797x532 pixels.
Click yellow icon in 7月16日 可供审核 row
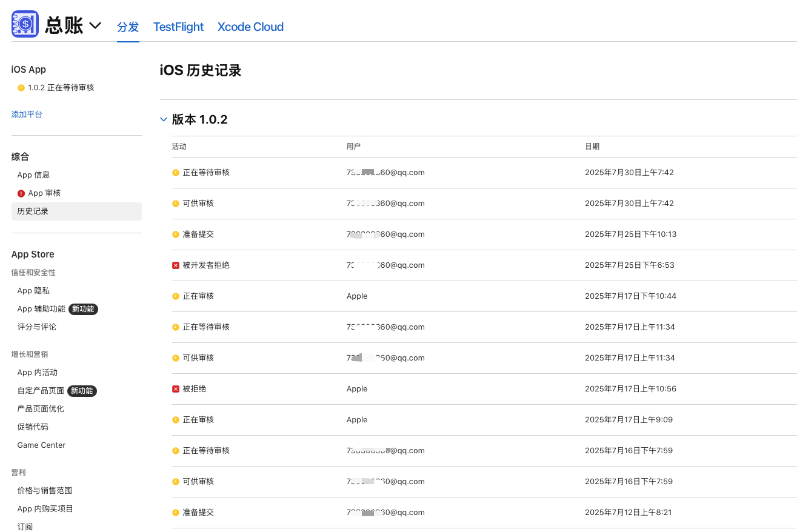click(176, 482)
